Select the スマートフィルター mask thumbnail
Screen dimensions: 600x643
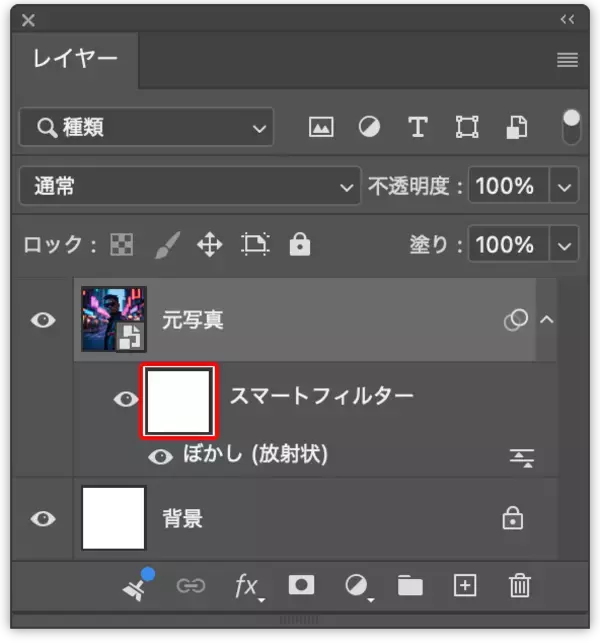point(178,401)
